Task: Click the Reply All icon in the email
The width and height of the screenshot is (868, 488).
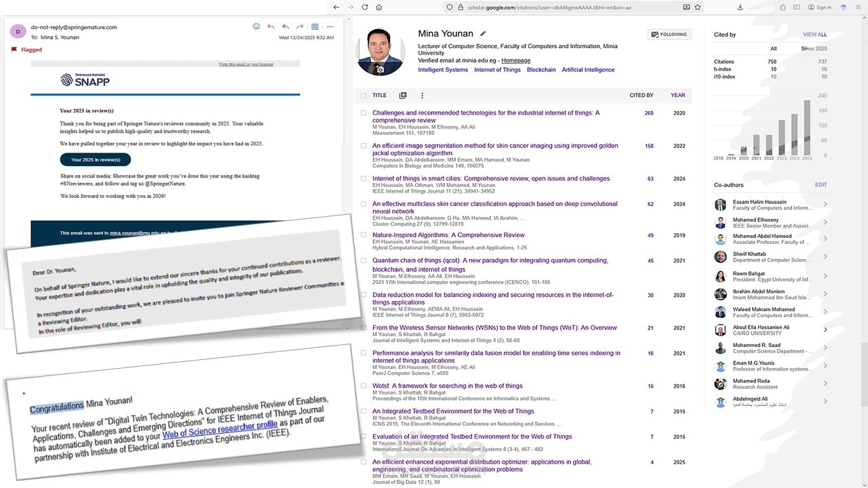Action: tap(285, 26)
